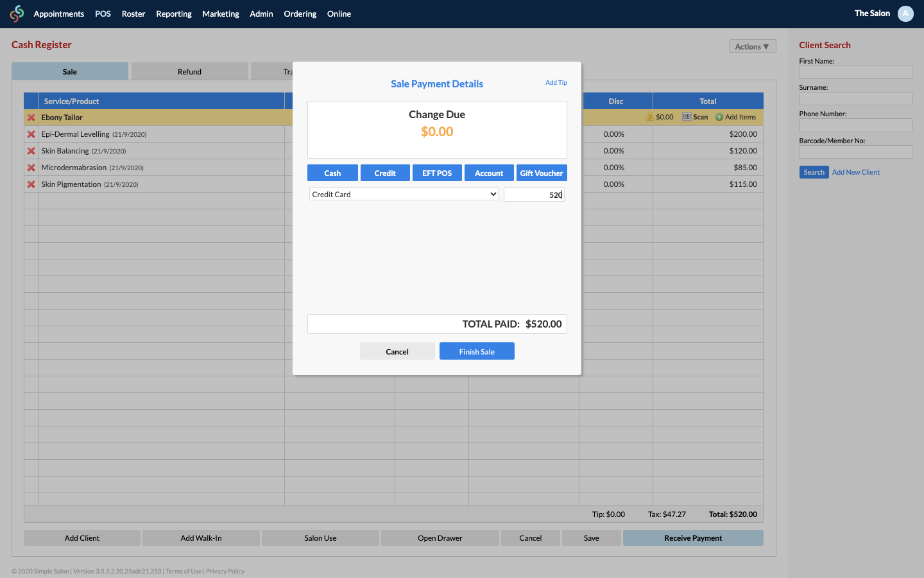Screen dimensions: 924x578
Task: Click the Phone Number search field
Action: [855, 125]
